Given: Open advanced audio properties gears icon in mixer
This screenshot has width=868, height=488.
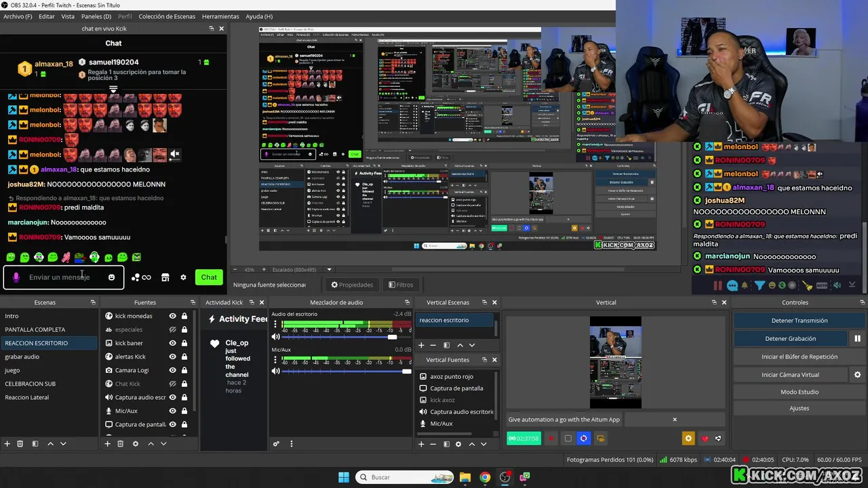Looking at the screenshot, I should [x=276, y=444].
